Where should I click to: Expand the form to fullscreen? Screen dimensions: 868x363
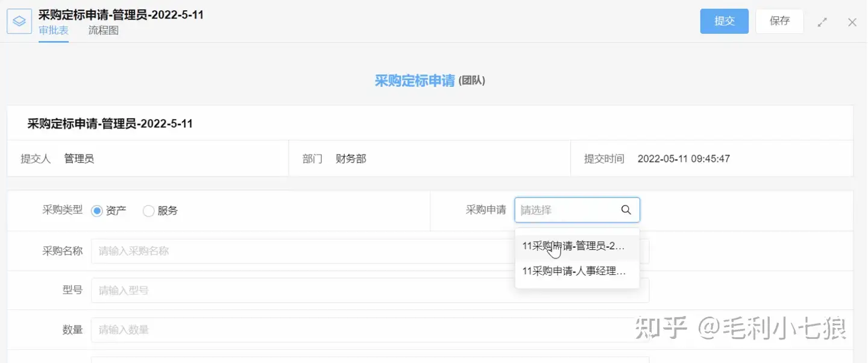click(822, 22)
